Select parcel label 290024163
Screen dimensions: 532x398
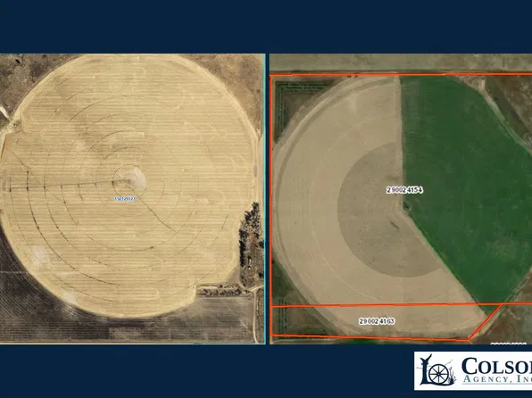click(377, 321)
